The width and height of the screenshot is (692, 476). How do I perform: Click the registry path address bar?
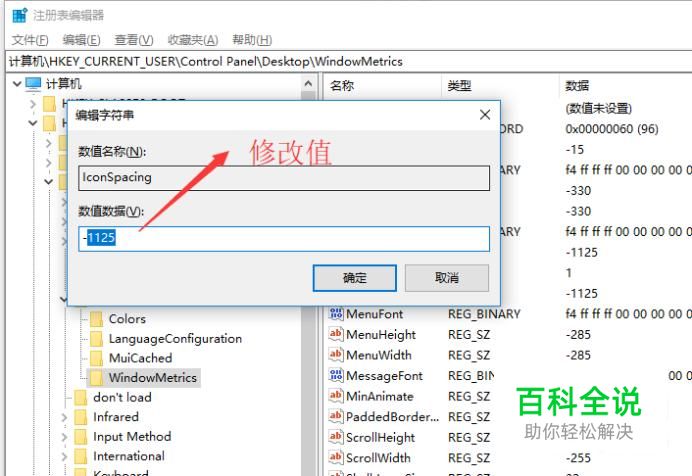click(349, 61)
